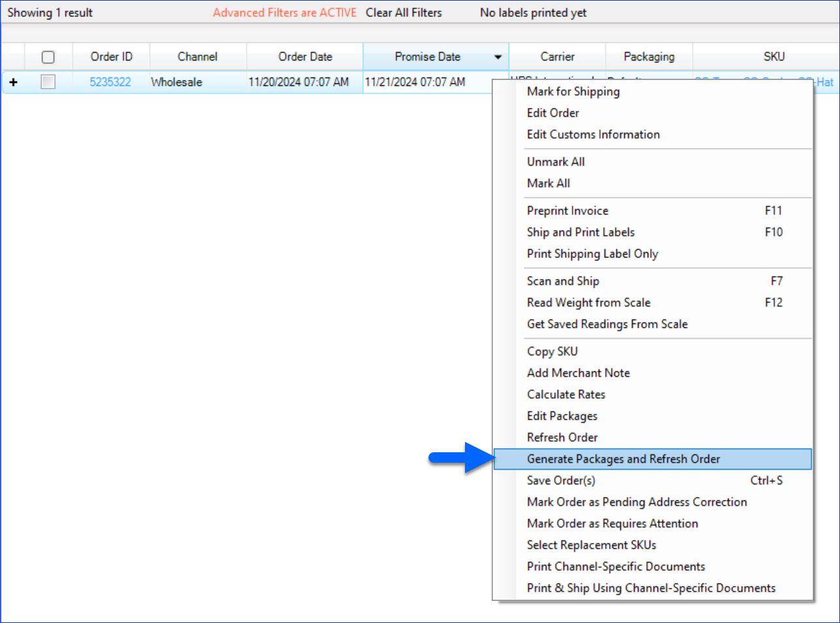This screenshot has height=623, width=840.
Task: Click Calculate Rates entry
Action: pos(565,394)
